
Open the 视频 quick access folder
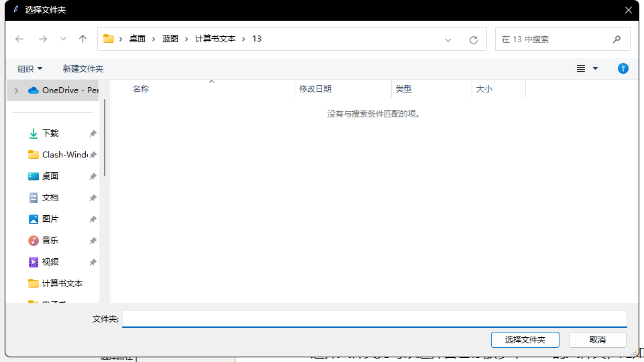[x=50, y=262]
